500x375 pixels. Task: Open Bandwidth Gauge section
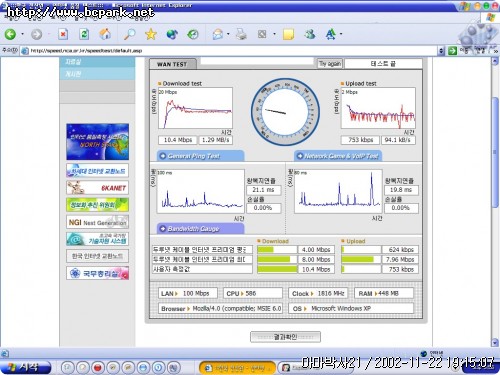pyautogui.click(x=200, y=229)
